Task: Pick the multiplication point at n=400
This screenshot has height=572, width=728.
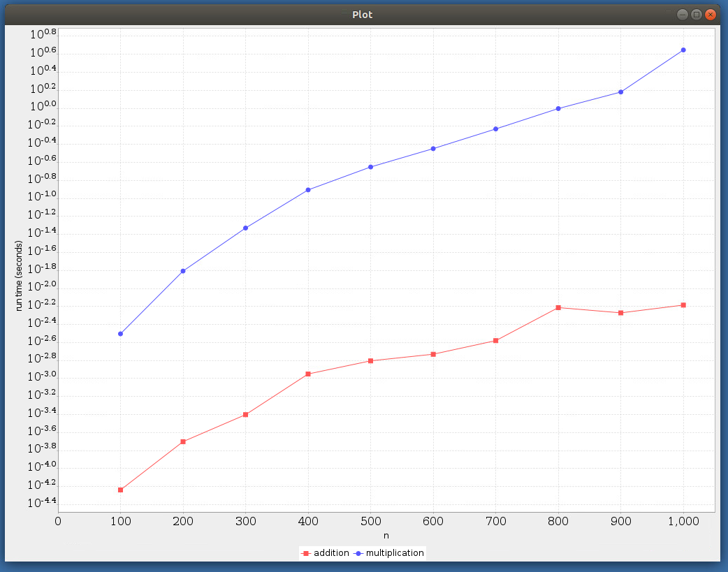Action: tap(308, 190)
